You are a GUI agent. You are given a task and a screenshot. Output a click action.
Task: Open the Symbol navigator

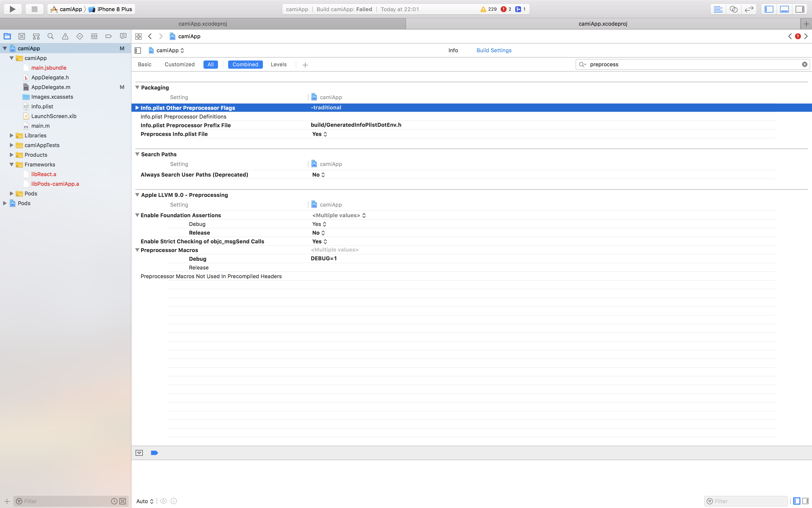tap(36, 36)
